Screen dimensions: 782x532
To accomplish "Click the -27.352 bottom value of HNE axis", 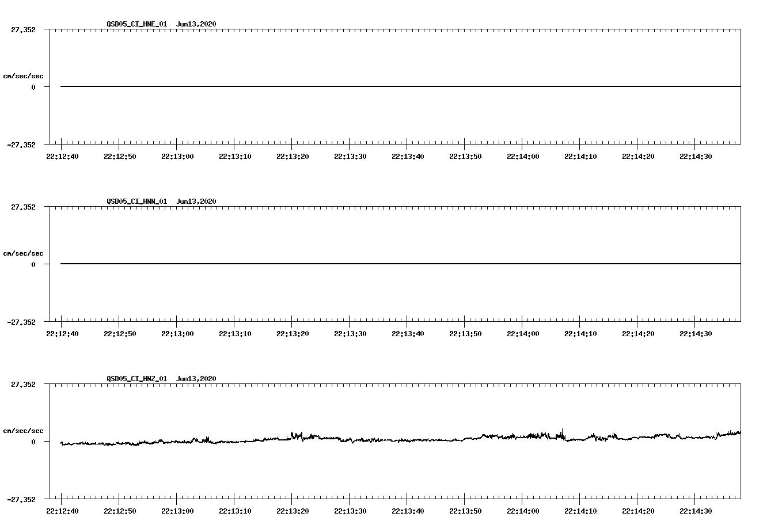I will click(21, 145).
